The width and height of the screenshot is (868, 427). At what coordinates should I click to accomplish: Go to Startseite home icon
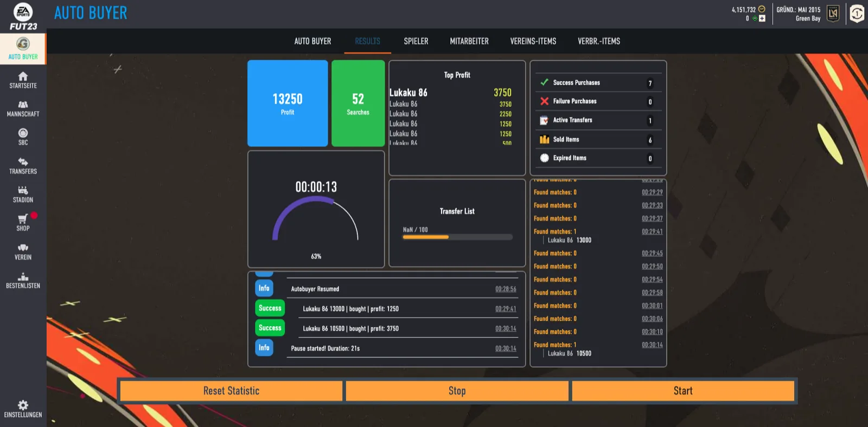pyautogui.click(x=23, y=76)
